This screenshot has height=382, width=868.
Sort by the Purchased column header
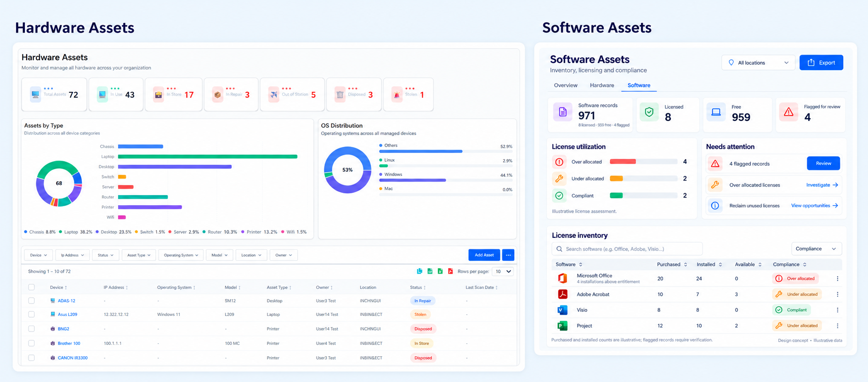pos(672,264)
